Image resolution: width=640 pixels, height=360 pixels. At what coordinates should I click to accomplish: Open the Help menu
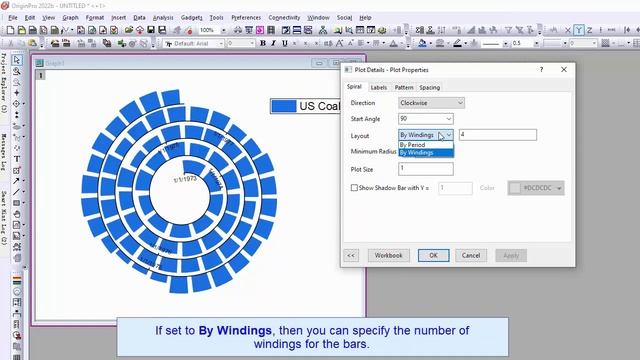365,18
